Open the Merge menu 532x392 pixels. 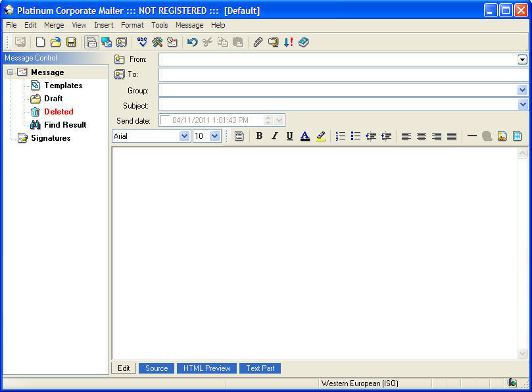pyautogui.click(x=54, y=25)
